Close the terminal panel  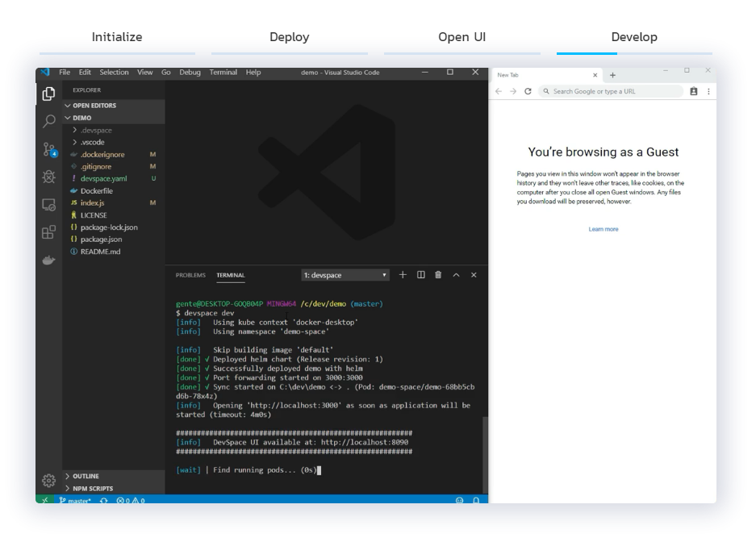pyautogui.click(x=474, y=274)
